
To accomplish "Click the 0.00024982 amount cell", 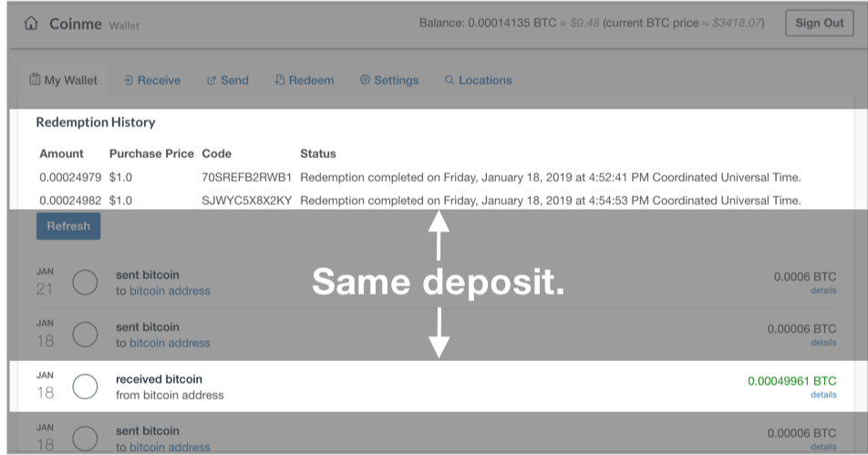I will pos(70,201).
